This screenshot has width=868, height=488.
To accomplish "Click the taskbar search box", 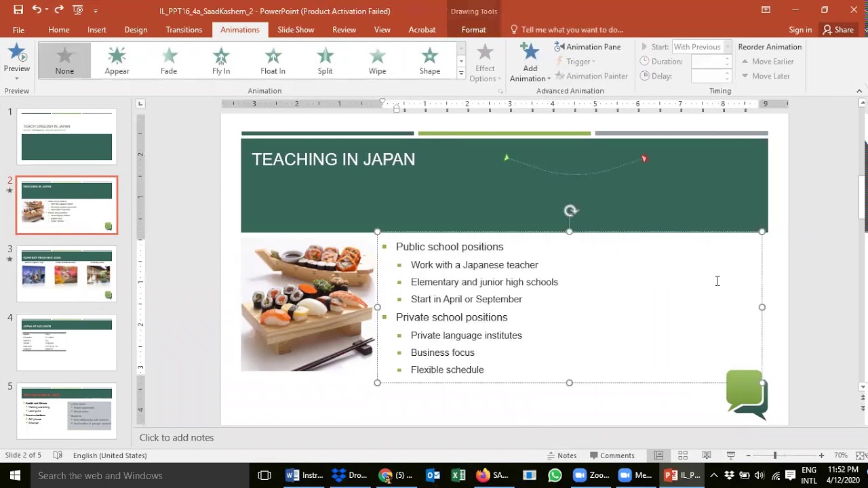I will click(x=140, y=475).
